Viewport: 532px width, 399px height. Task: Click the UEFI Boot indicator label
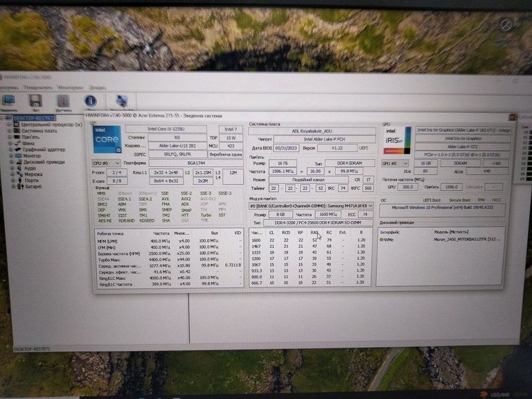coord(432,200)
